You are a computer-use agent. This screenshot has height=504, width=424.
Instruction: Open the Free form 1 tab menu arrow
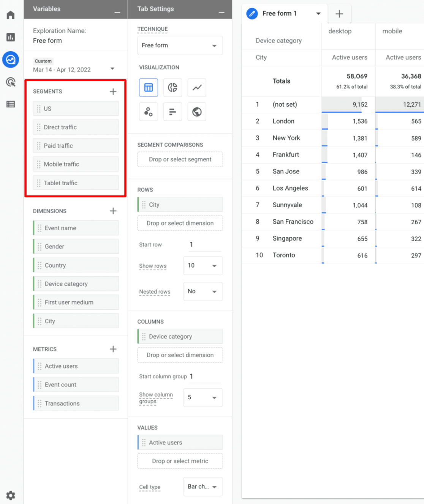[318, 13]
